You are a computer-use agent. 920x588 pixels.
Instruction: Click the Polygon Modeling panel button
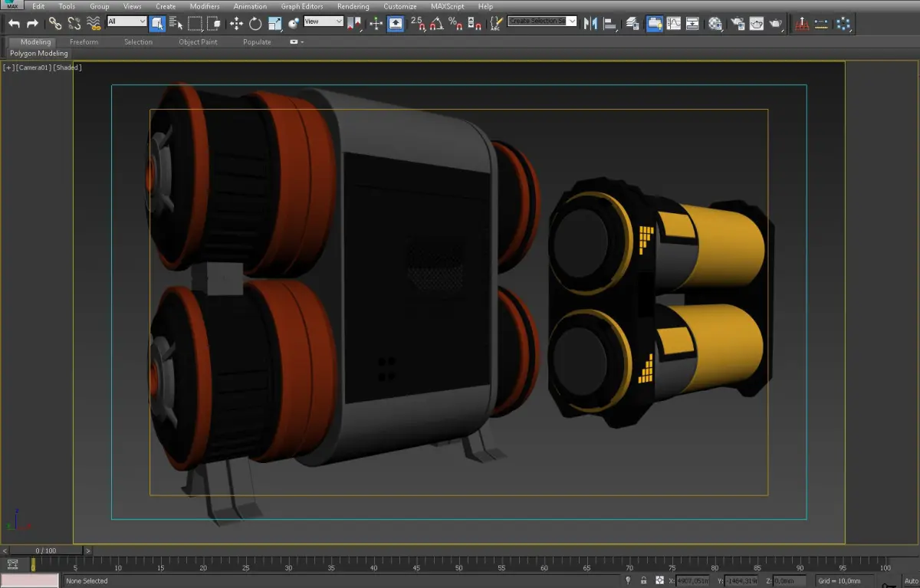[x=39, y=54]
